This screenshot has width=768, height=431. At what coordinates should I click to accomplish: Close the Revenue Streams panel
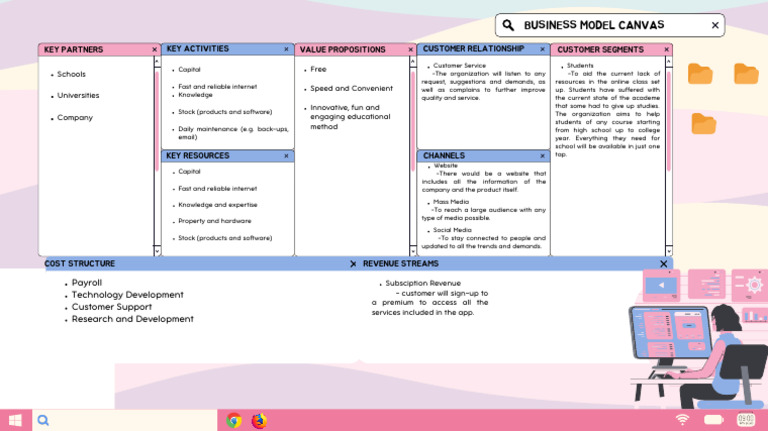point(664,263)
